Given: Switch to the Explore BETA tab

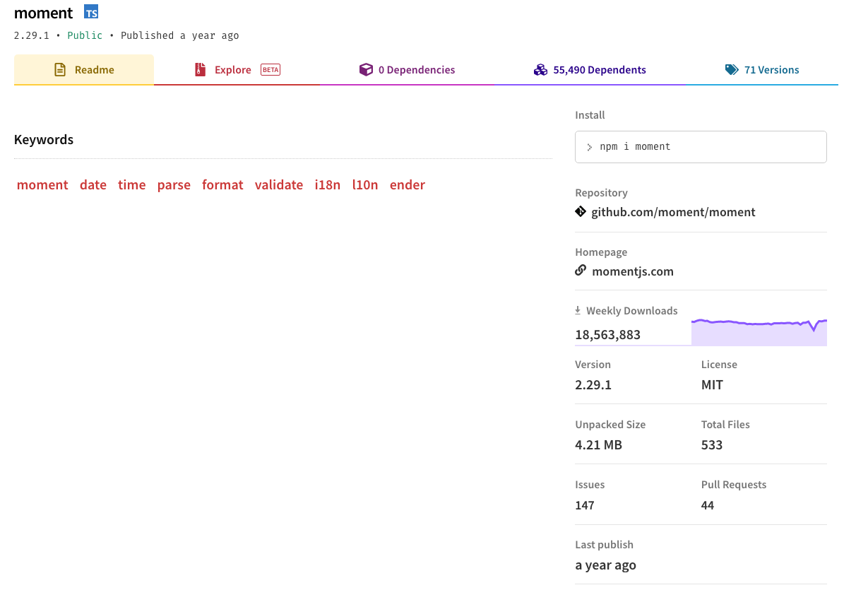Looking at the screenshot, I should [237, 70].
